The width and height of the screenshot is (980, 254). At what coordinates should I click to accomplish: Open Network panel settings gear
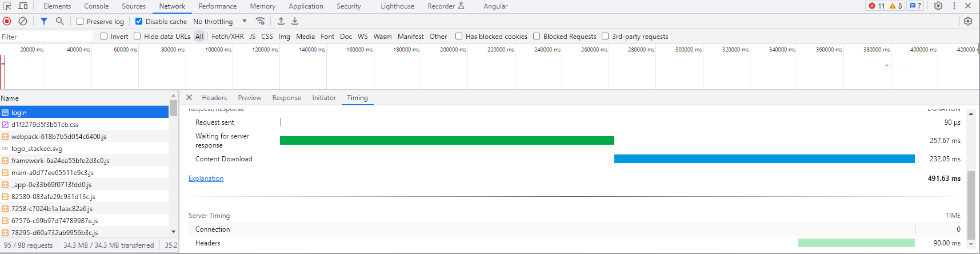968,21
